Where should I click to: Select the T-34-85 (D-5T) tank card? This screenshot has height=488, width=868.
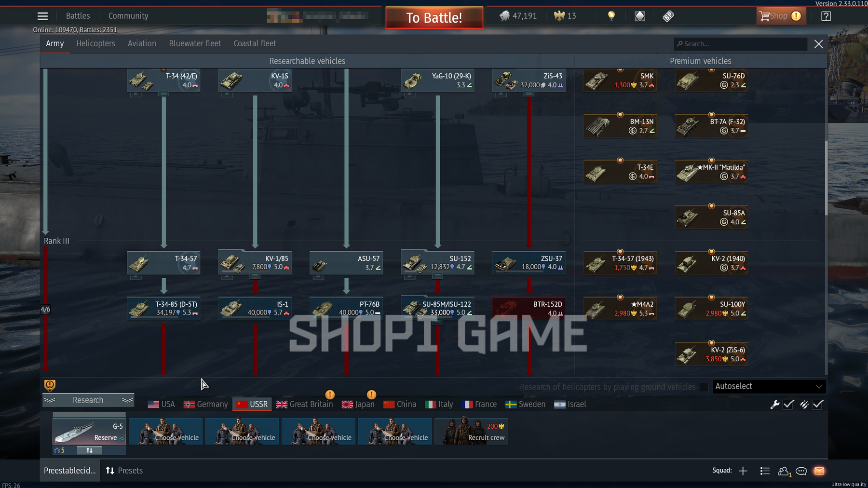163,309
